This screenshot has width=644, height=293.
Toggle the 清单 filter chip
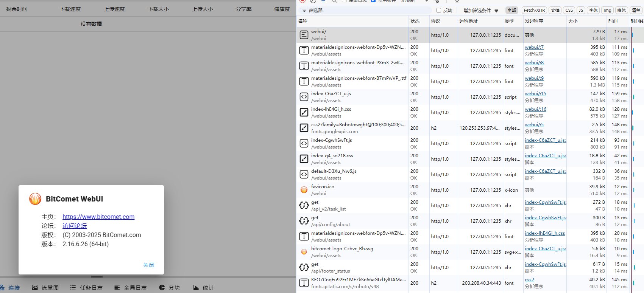(x=636, y=10)
